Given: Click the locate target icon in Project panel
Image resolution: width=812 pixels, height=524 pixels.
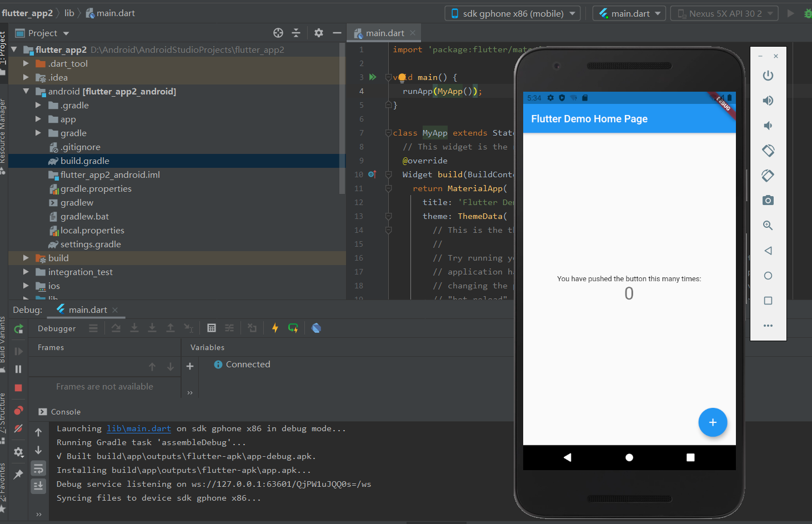Looking at the screenshot, I should (278, 33).
